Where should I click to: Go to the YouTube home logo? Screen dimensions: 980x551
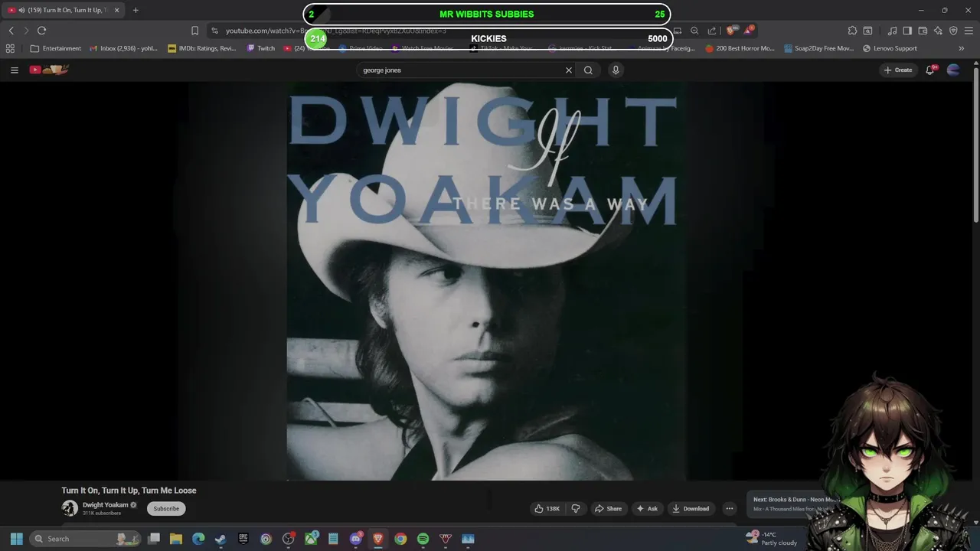pos(49,70)
